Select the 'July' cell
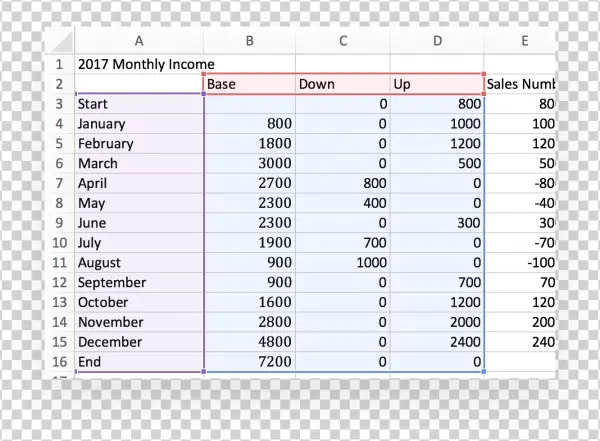The image size is (600, 441). (x=139, y=243)
